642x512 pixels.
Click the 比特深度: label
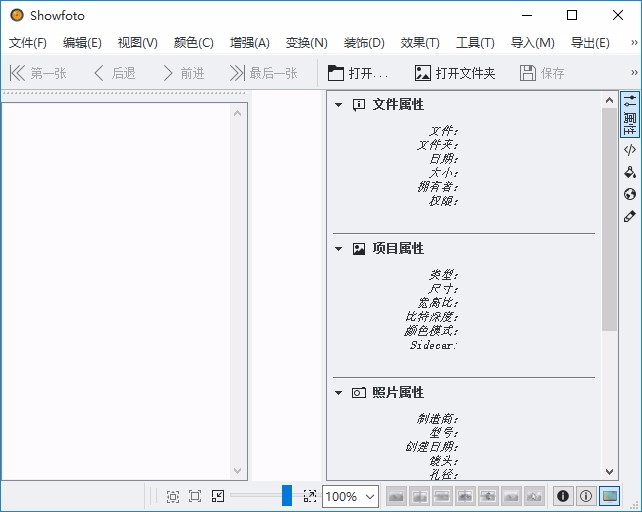pos(432,317)
